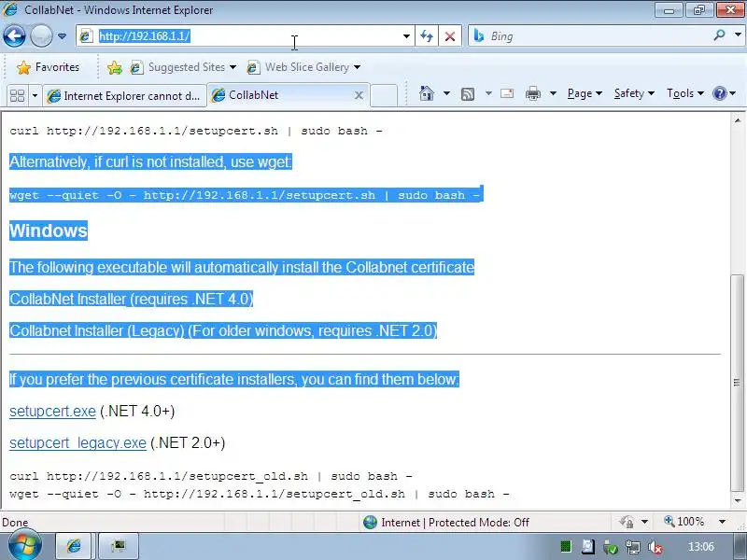The height and width of the screenshot is (560, 747).
Task: Open the Page menu
Action: point(585,93)
